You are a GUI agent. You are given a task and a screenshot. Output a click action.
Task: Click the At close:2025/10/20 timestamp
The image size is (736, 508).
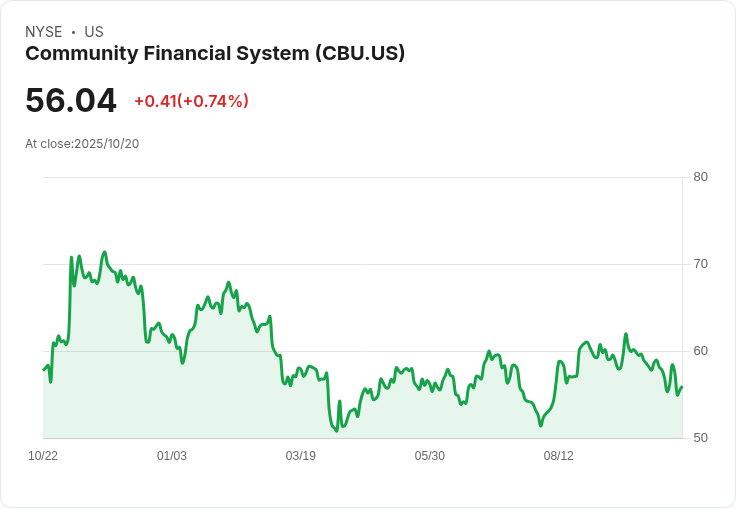click(x=82, y=144)
